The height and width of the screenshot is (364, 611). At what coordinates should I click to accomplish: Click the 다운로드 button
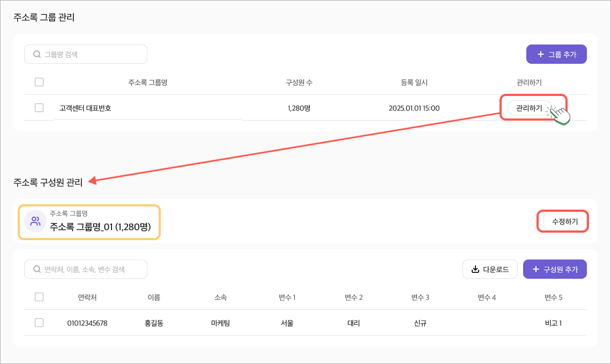490,269
